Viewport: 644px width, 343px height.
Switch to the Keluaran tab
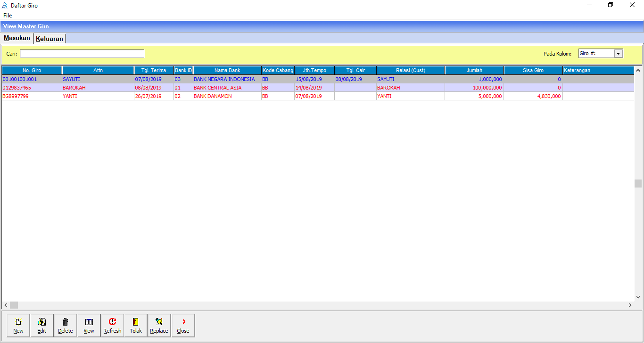50,39
